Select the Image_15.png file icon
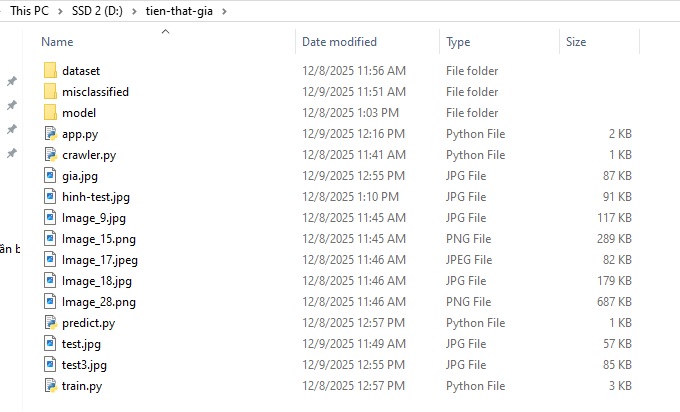Image resolution: width=680 pixels, height=412 pixels. click(x=51, y=239)
